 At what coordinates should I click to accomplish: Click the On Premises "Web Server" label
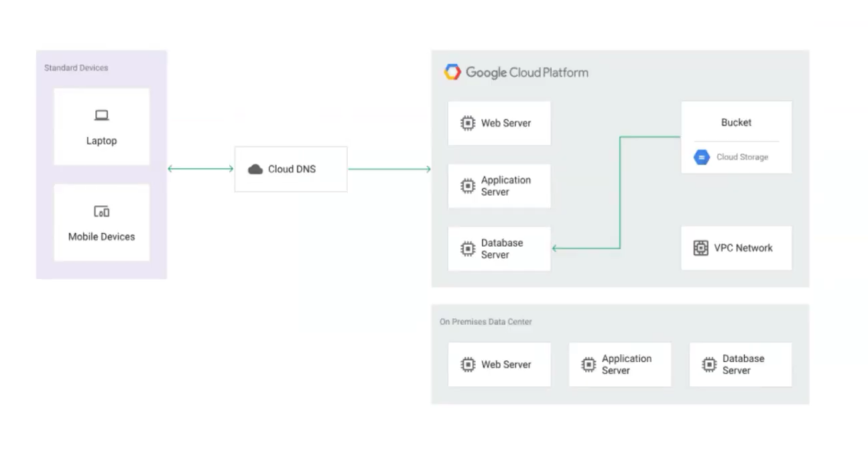click(x=506, y=365)
